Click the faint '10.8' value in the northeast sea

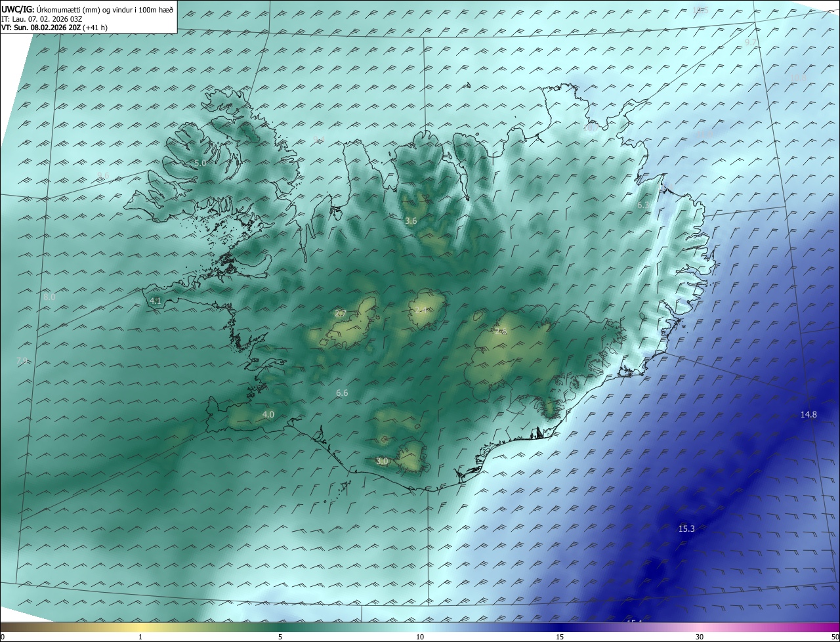pyautogui.click(x=798, y=77)
